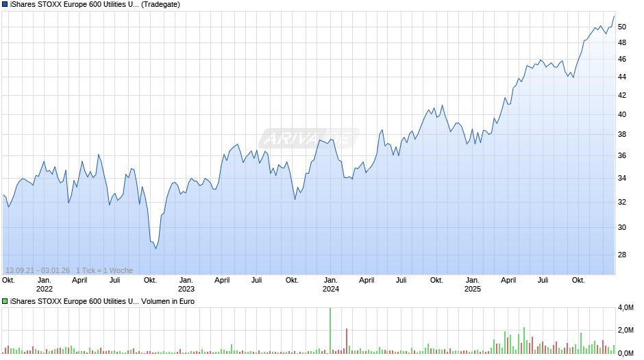Click the price axis label 32
Screen dimensions: 644x360
tap(622, 202)
